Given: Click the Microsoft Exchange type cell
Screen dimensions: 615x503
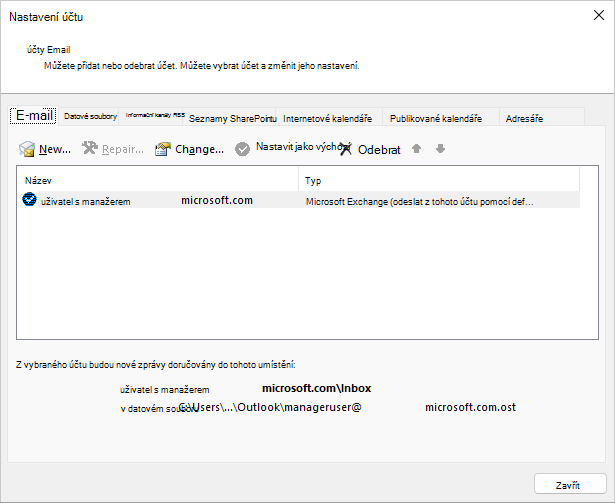Looking at the screenshot, I should click(x=419, y=202).
